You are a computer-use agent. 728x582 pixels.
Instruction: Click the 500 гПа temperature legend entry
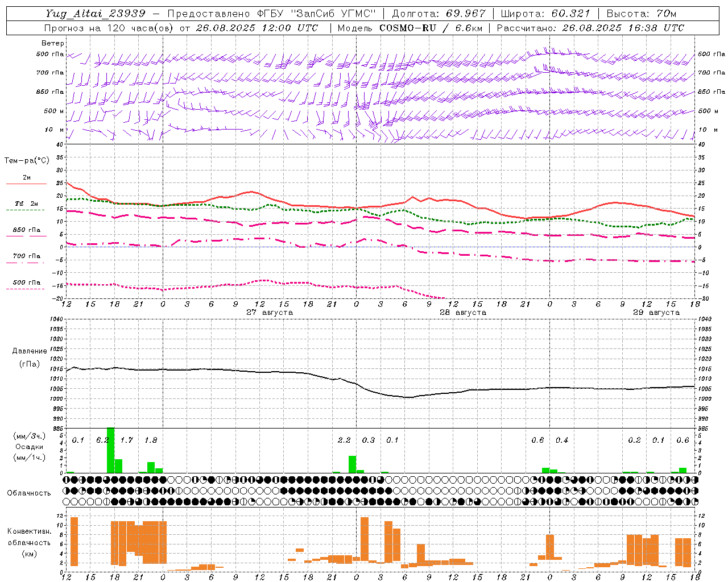point(27,282)
